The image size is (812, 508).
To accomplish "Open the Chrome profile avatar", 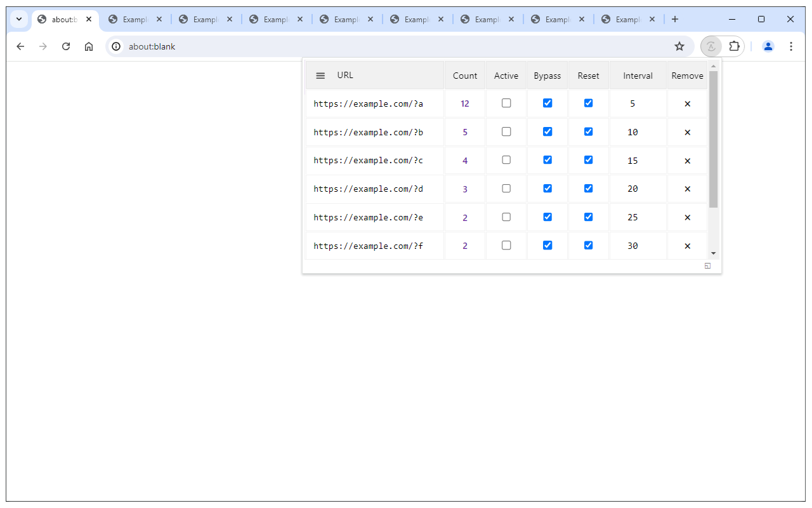I will 768,46.
